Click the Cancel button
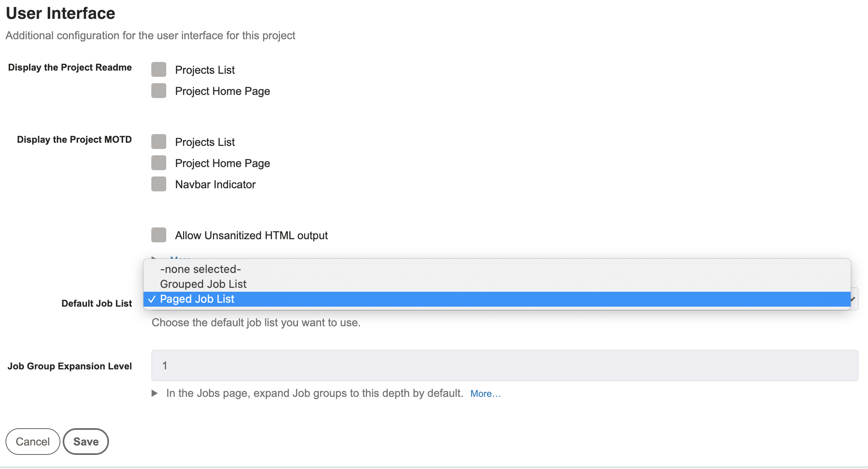868x469 pixels. (33, 442)
